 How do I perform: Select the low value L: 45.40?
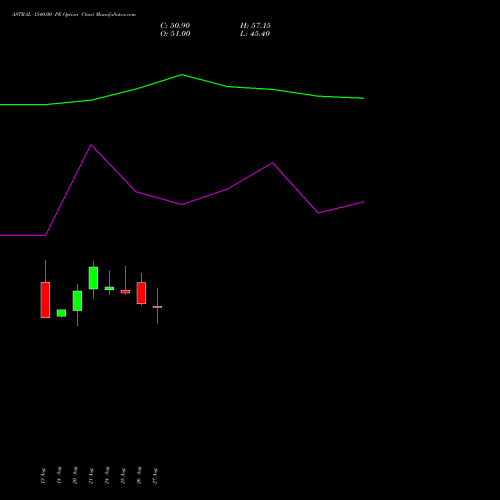(x=255, y=34)
